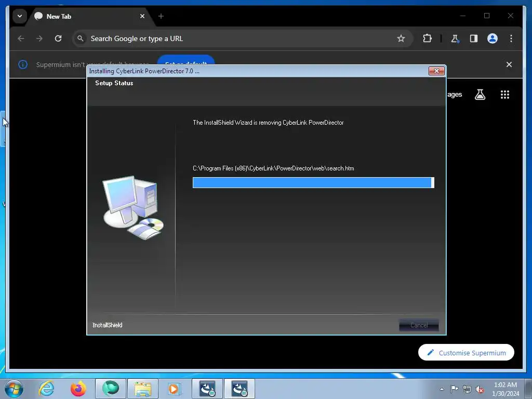
Task: Click the info icon in default browser bar
Action: [x=23, y=64]
